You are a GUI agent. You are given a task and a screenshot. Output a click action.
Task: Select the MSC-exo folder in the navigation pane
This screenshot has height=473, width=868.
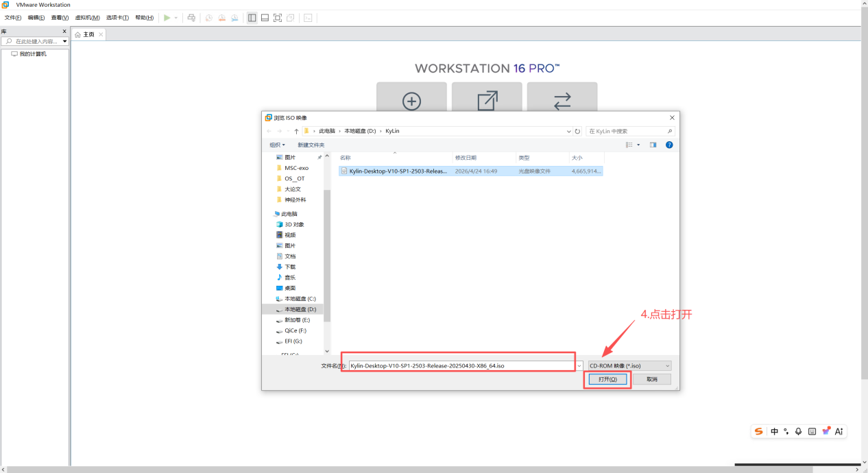pos(296,168)
